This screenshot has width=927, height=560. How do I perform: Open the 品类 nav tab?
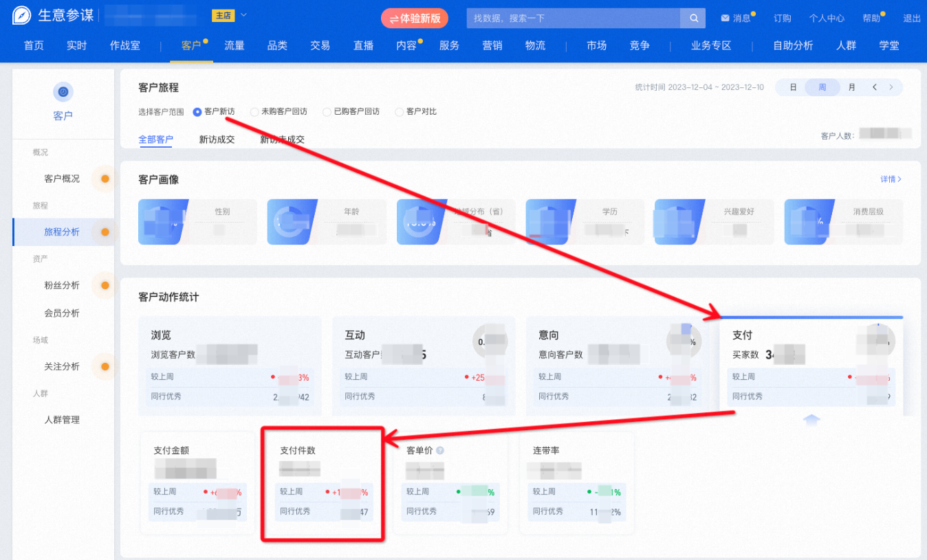tap(277, 45)
